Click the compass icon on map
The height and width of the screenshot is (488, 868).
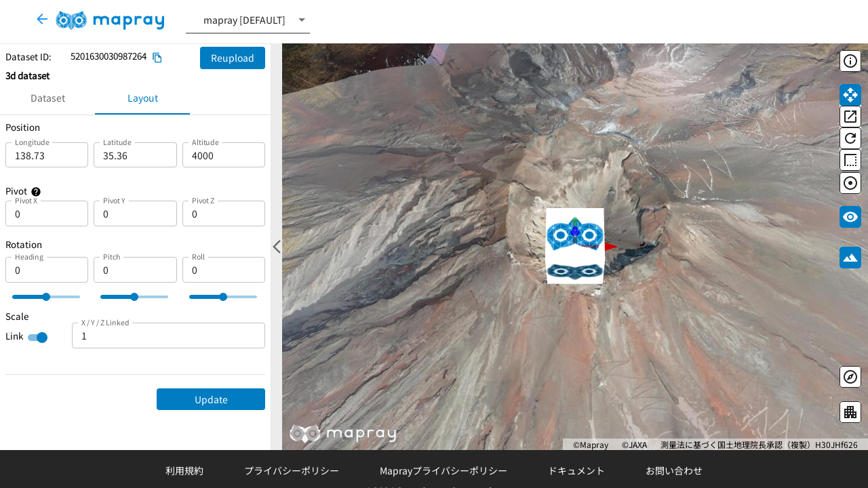point(850,377)
